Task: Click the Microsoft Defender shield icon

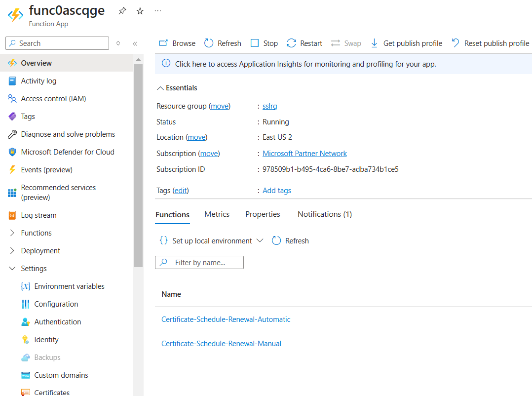Action: coord(12,152)
